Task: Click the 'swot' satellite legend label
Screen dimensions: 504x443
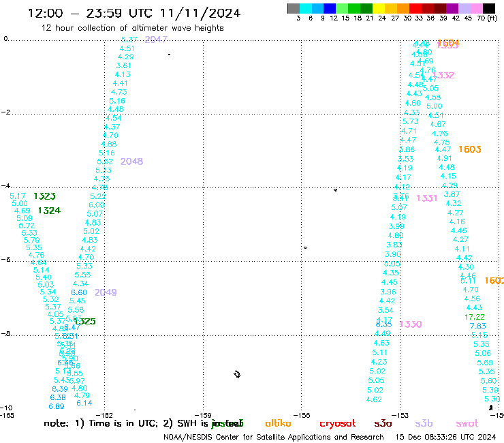Action: [x=467, y=424]
